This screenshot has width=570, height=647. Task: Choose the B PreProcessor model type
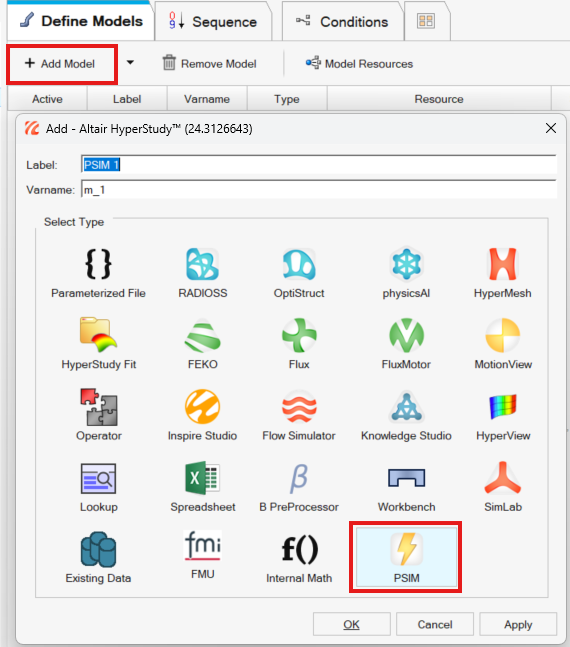tap(299, 487)
